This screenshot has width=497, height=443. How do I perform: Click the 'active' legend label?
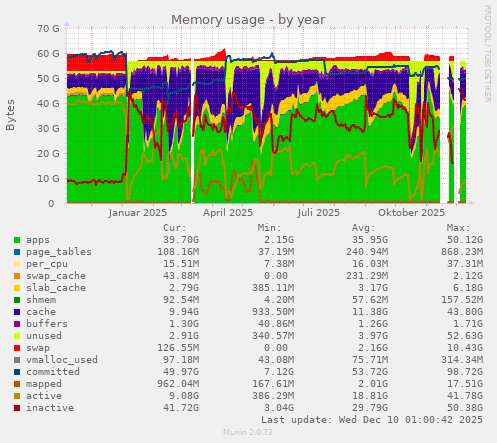44,396
